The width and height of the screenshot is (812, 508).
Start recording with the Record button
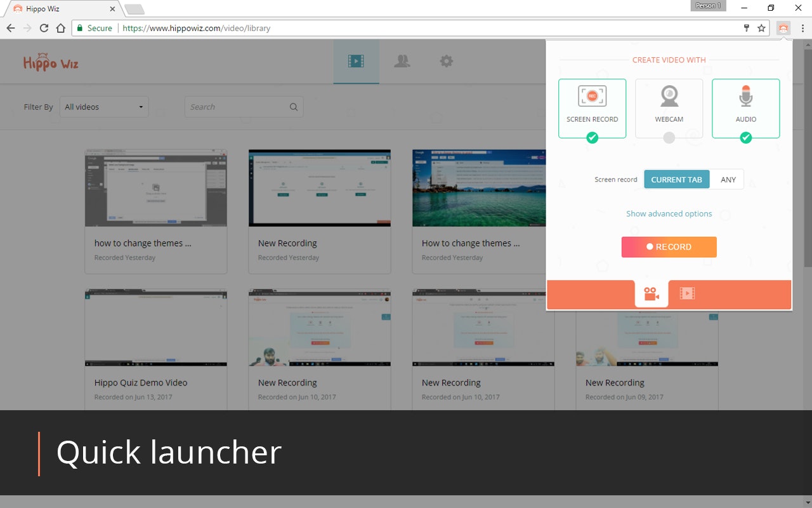(x=669, y=247)
